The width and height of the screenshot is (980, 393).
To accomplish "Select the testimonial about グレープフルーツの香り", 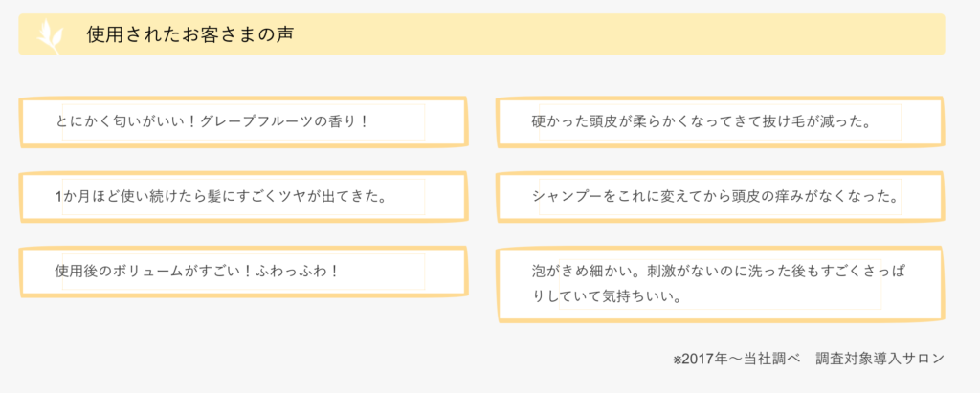I will point(244,121).
